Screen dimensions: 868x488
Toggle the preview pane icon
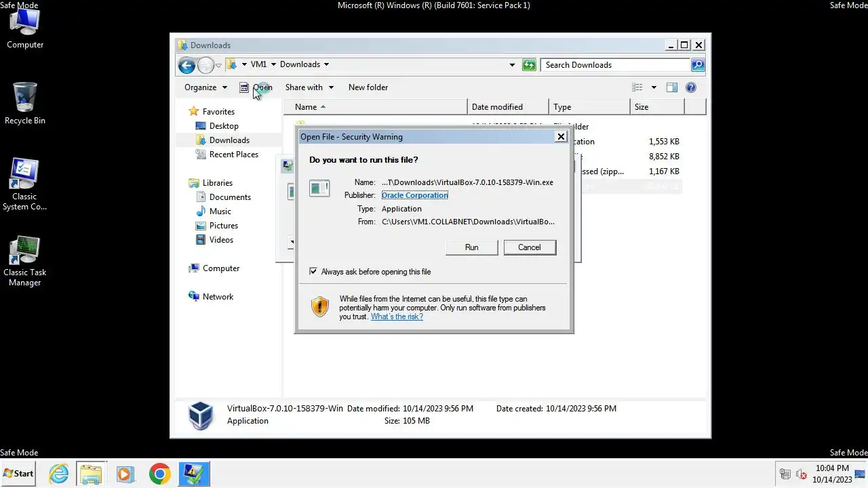672,87
